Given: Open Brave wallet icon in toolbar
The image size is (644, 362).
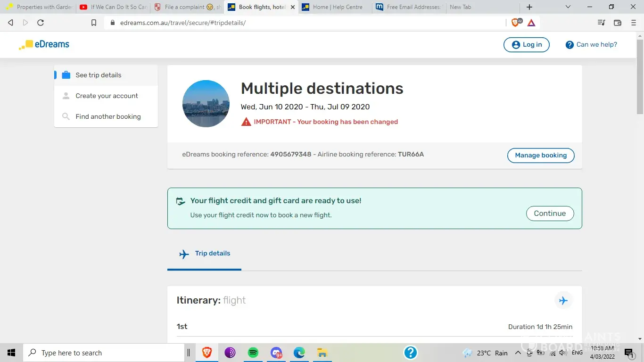Looking at the screenshot, I should point(617,23).
